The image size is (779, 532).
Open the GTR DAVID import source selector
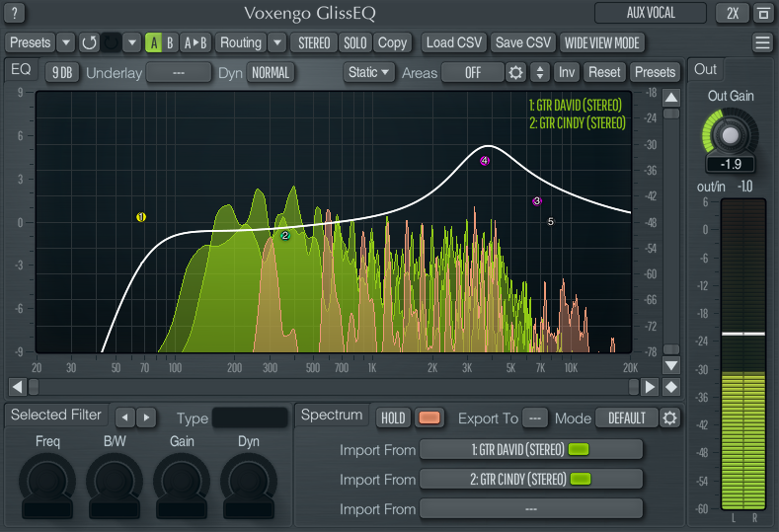(531, 449)
